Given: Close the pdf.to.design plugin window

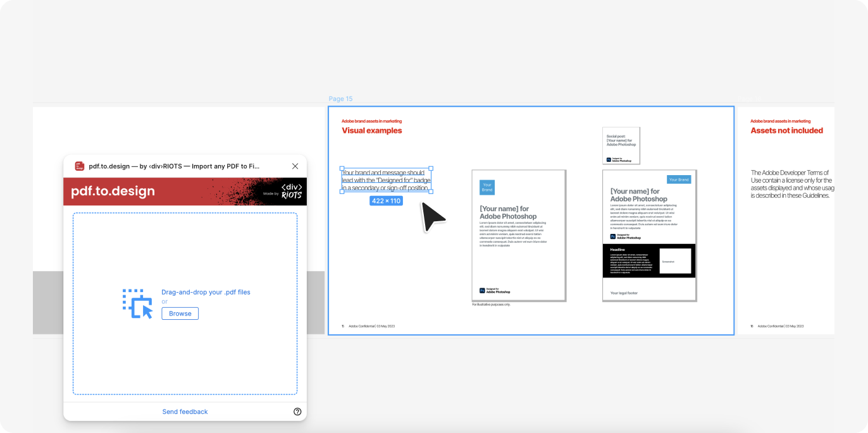Looking at the screenshot, I should coord(295,166).
